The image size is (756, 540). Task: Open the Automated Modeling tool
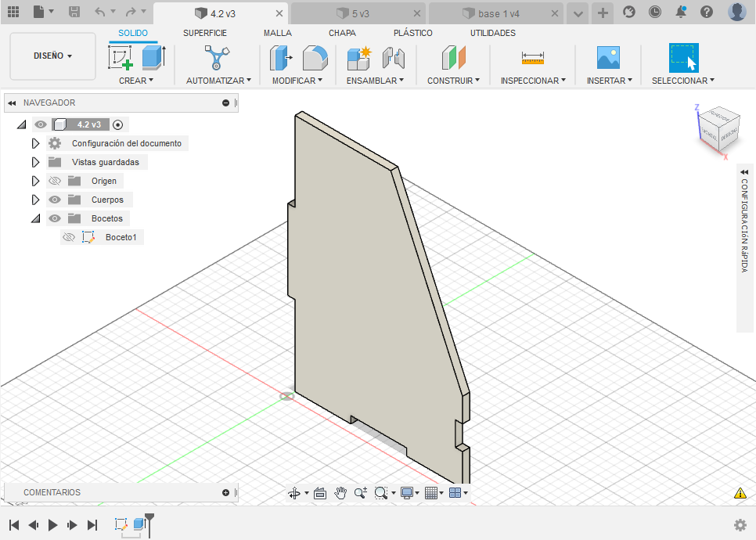pos(217,58)
